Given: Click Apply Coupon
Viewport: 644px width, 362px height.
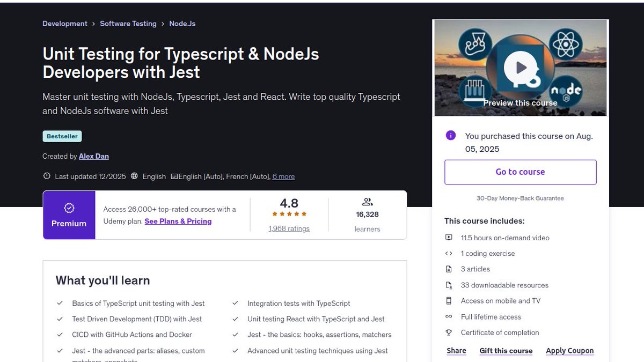Looking at the screenshot, I should 570,351.
